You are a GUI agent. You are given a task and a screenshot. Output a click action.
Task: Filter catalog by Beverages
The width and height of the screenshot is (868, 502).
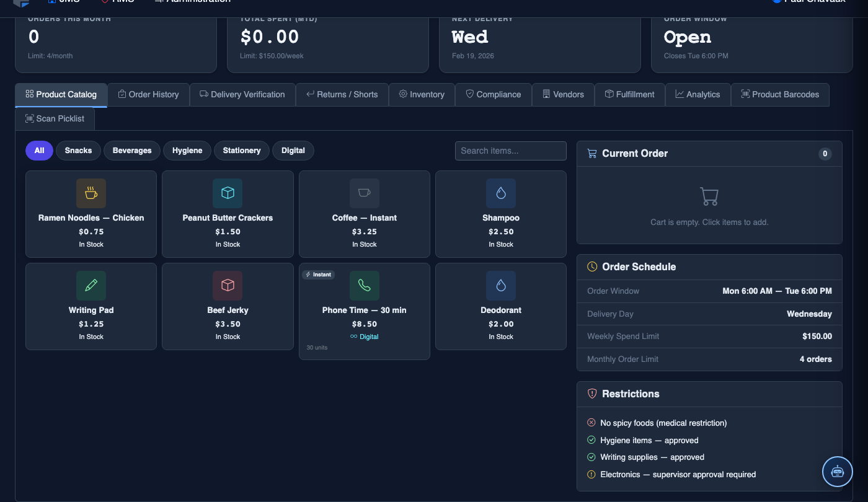tap(132, 151)
